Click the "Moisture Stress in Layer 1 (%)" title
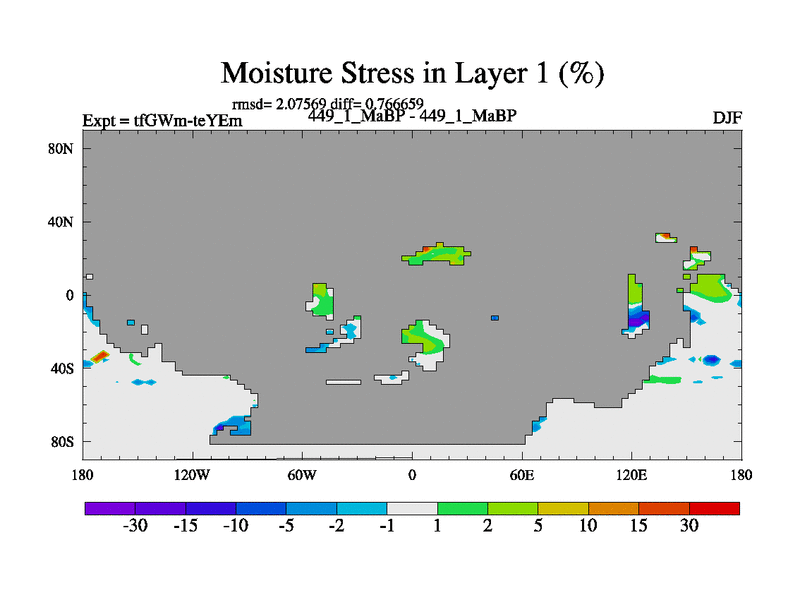800x600 pixels. coord(411,73)
